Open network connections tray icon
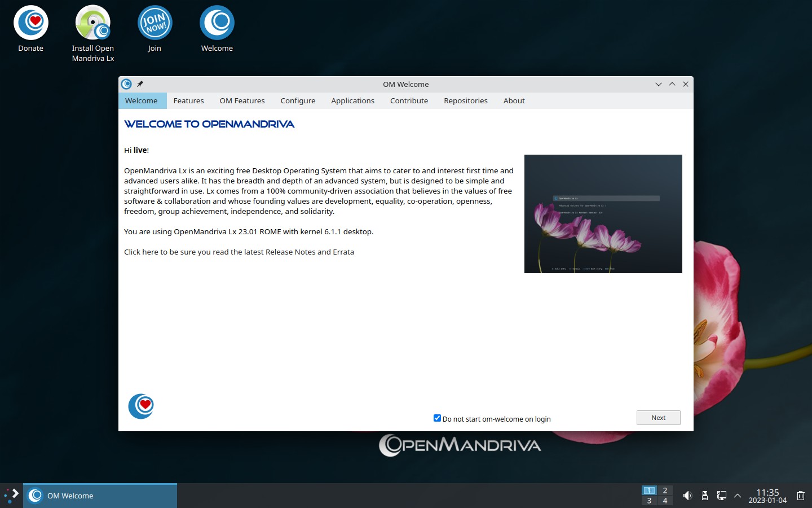This screenshot has height=508, width=812. [721, 496]
